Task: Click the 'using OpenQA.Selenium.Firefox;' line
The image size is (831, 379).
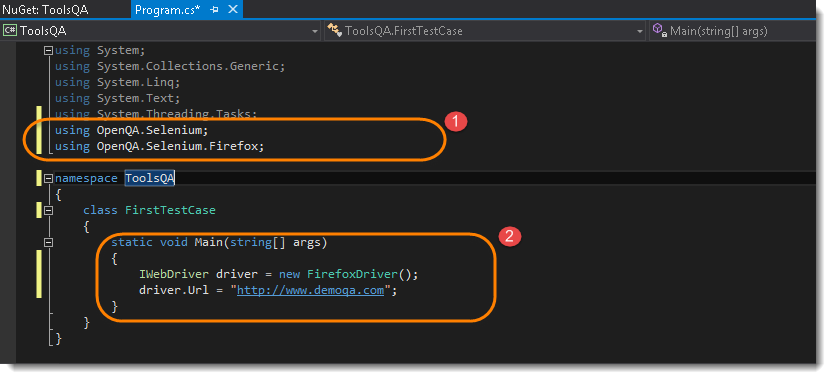Action: point(160,146)
